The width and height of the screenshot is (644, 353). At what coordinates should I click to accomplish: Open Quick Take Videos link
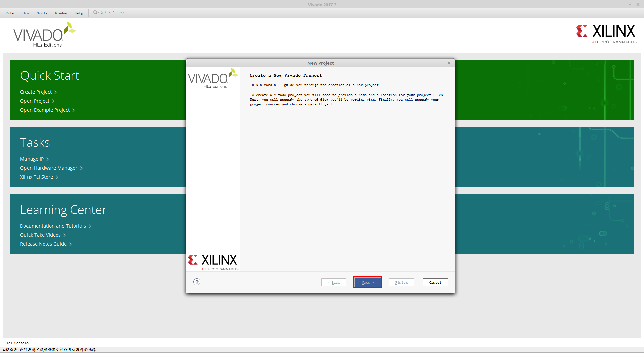[40, 235]
